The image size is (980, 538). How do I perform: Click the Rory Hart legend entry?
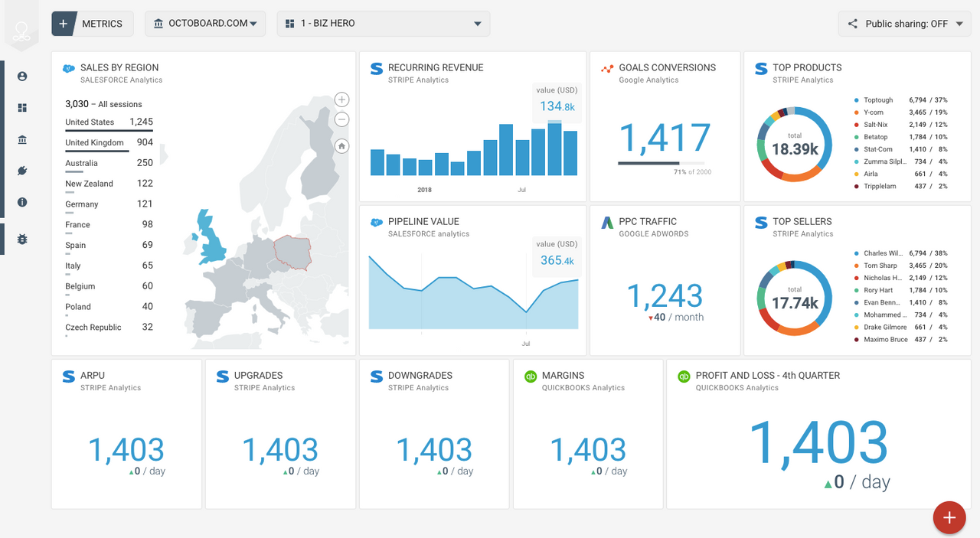[x=900, y=290]
